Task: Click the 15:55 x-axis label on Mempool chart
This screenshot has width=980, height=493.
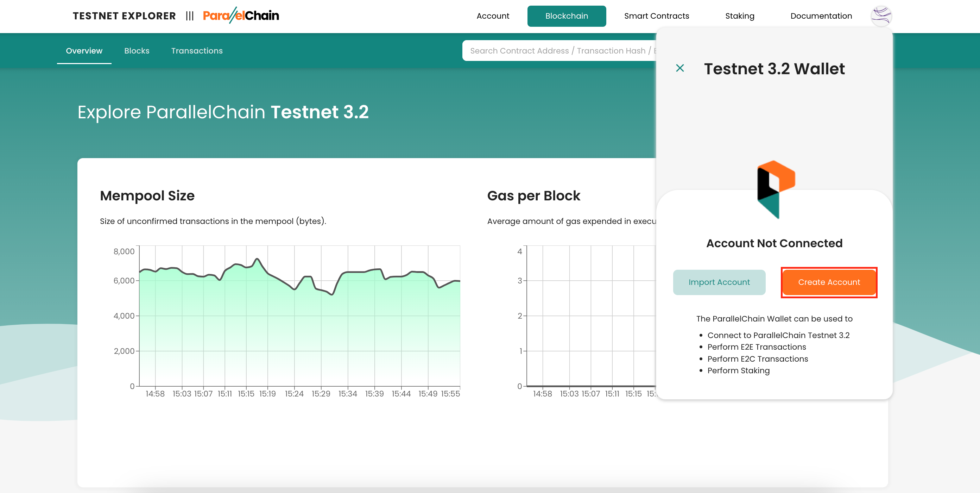Action: (x=450, y=394)
